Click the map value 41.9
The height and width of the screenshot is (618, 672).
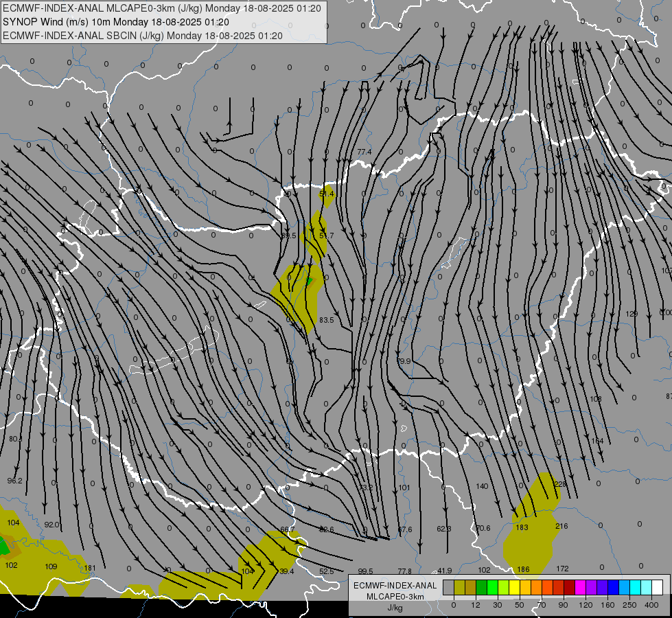[444, 571]
